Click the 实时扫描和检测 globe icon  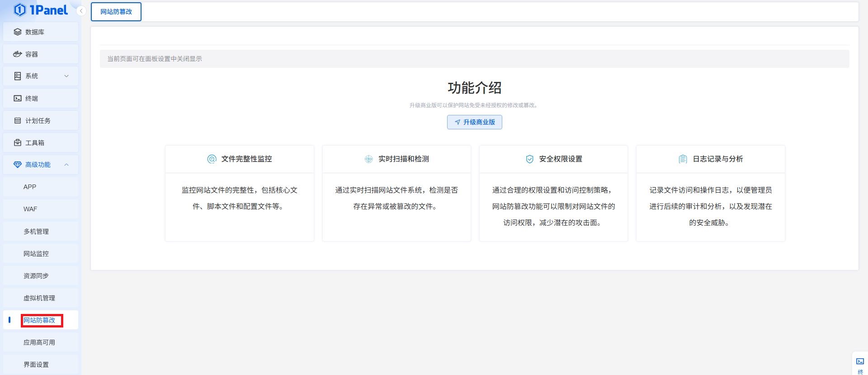pyautogui.click(x=369, y=159)
